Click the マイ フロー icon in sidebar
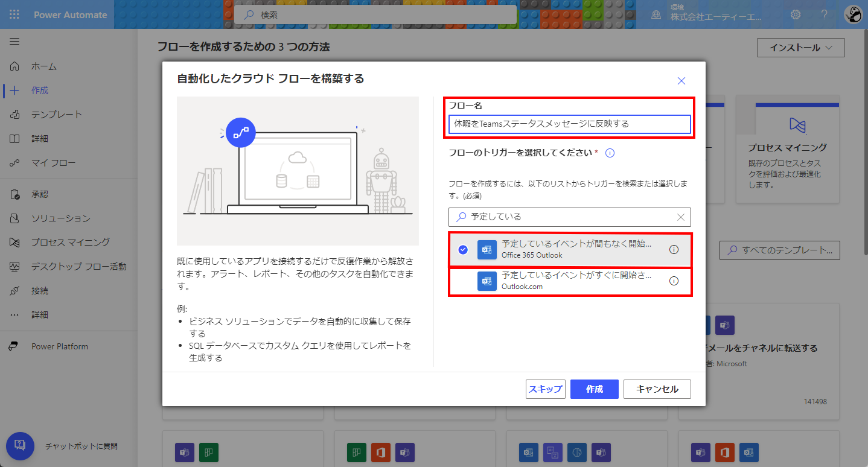 coord(15,163)
